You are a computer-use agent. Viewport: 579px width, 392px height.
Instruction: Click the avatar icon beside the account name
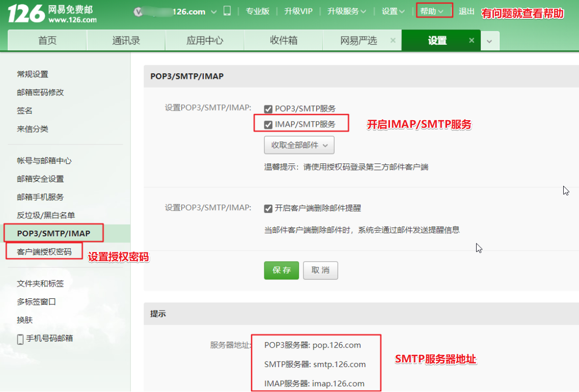[x=138, y=12]
